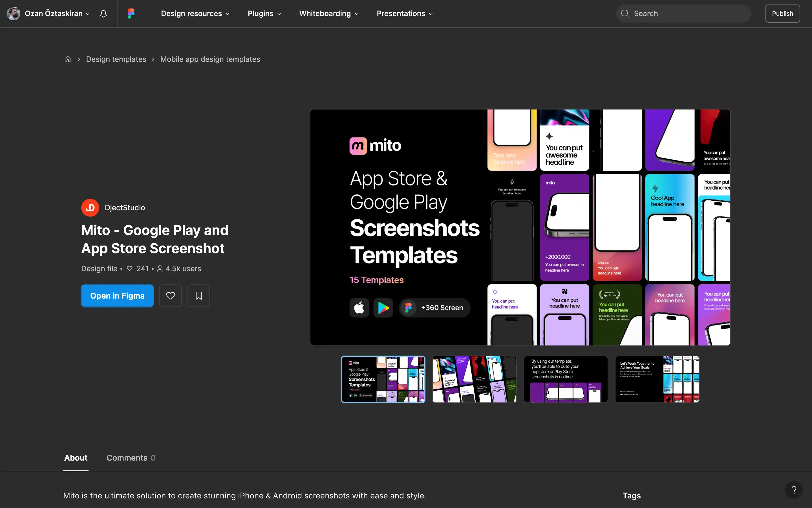The image size is (812, 508).
Task: Click the Open in Figma button
Action: pyautogui.click(x=117, y=296)
